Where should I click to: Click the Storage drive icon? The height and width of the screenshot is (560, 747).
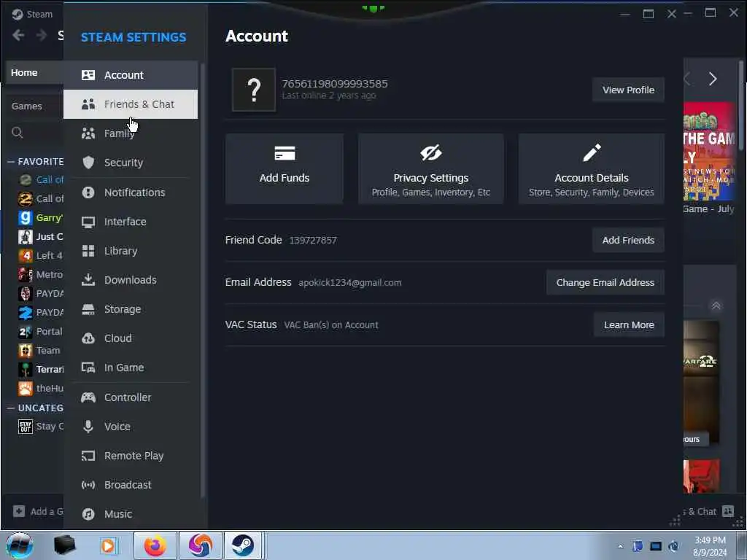click(88, 309)
